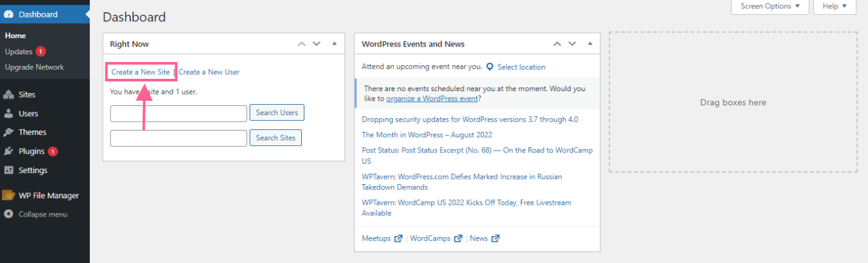
Task: Click the external link icon after Meetups
Action: (398, 238)
